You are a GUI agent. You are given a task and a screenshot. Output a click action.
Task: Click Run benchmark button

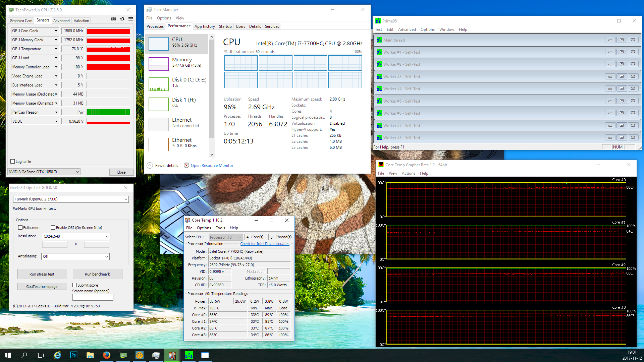tap(97, 274)
